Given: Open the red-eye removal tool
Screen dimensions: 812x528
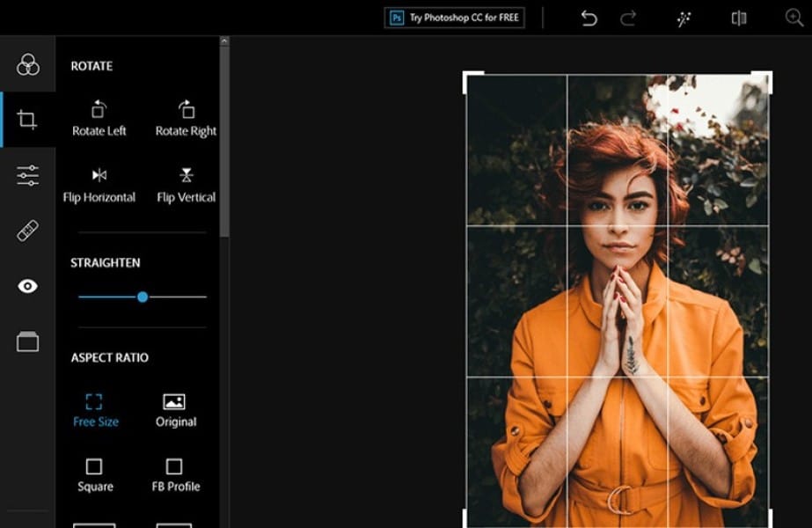Looking at the screenshot, I should [x=27, y=286].
